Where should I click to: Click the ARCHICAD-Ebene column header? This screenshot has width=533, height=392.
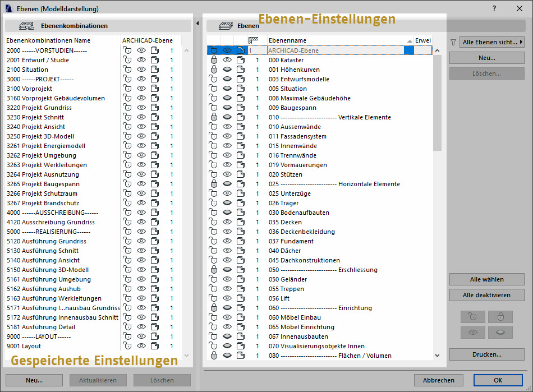click(150, 40)
